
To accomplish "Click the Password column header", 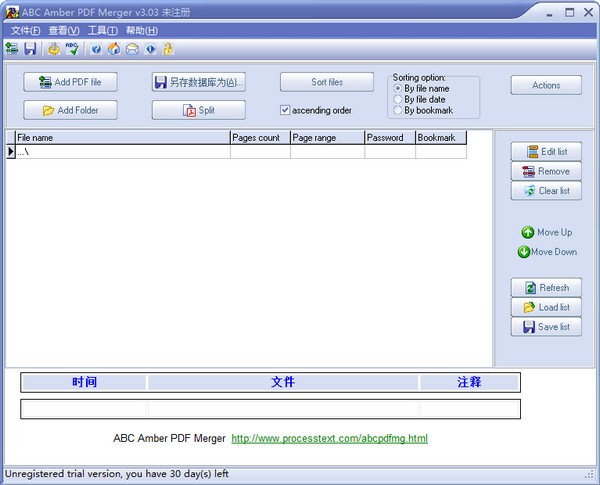I will pyautogui.click(x=390, y=137).
